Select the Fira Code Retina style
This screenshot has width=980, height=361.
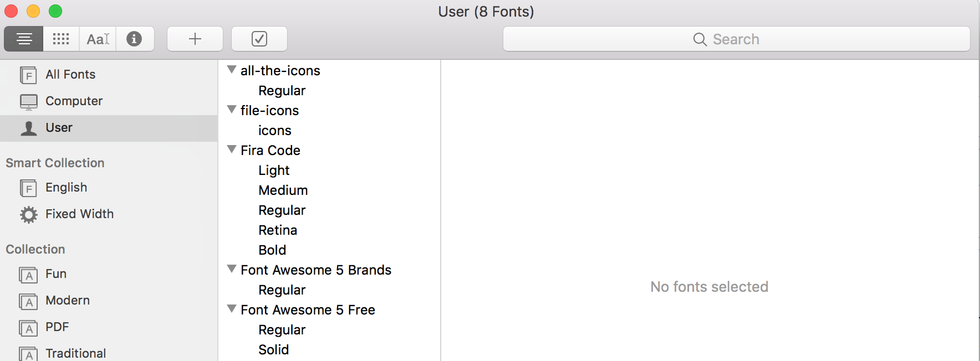(x=278, y=230)
